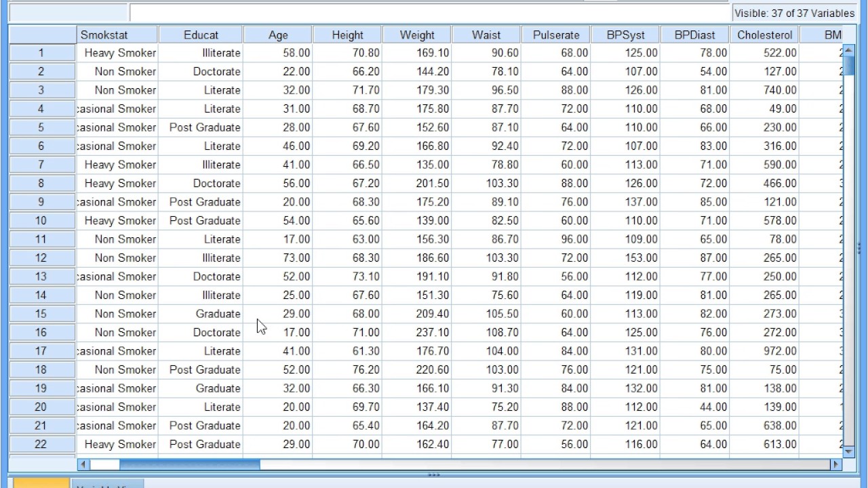Viewport: 868px width, 488px height.
Task: Select row header number 17
Action: point(42,351)
